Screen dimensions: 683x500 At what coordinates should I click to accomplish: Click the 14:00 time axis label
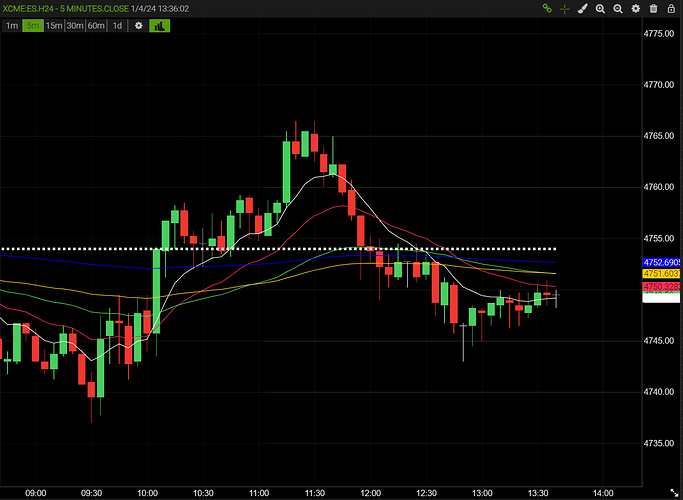(603, 493)
